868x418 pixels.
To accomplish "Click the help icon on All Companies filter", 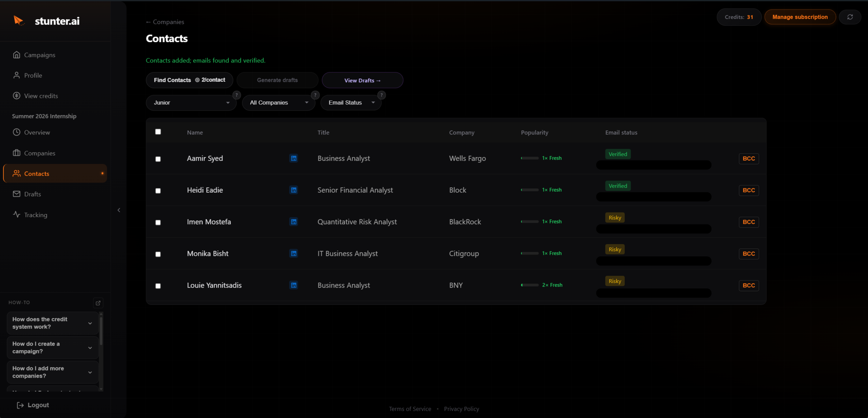I will tap(315, 95).
